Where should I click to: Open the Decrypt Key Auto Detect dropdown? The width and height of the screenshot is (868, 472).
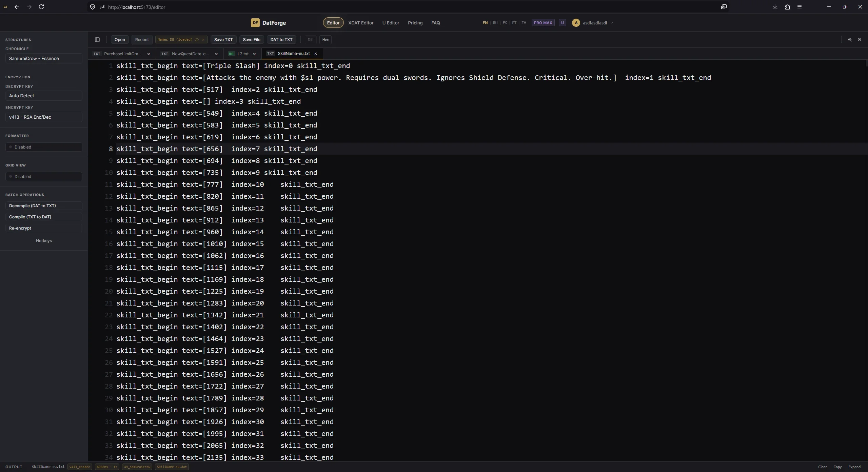coord(44,96)
